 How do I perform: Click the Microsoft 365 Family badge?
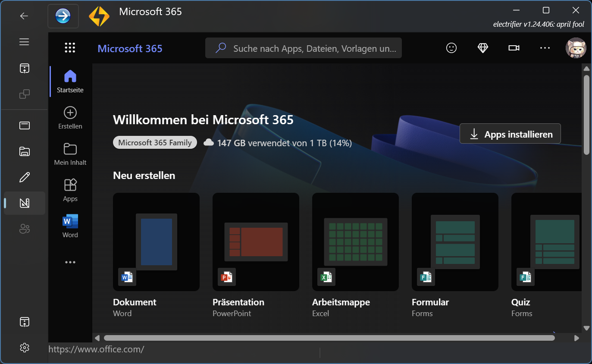pyautogui.click(x=155, y=142)
